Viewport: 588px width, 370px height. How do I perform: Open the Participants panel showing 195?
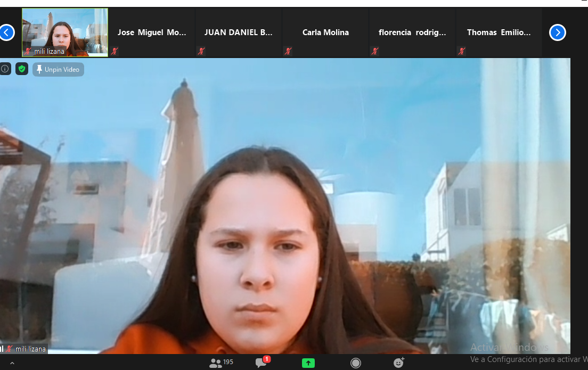pyautogui.click(x=222, y=363)
